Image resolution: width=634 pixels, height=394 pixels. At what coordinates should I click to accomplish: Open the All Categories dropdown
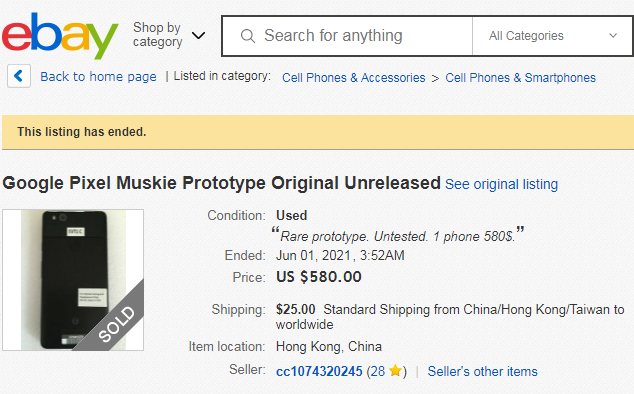(x=552, y=36)
